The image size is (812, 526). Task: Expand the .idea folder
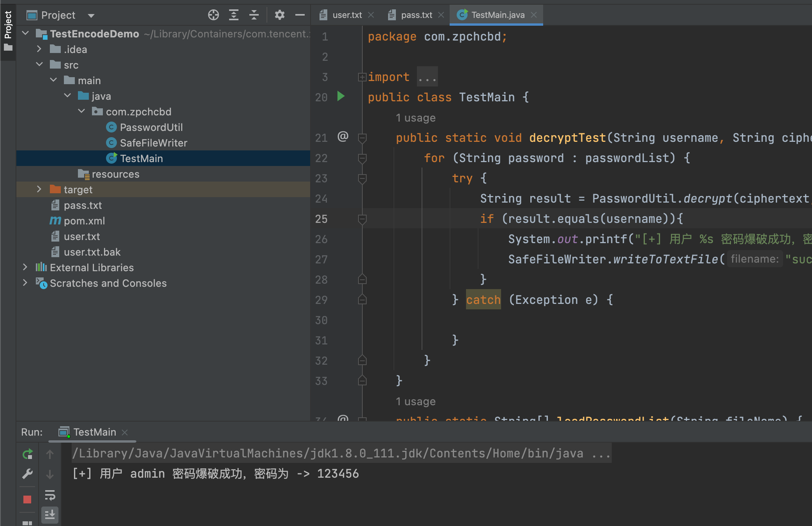tap(39, 49)
